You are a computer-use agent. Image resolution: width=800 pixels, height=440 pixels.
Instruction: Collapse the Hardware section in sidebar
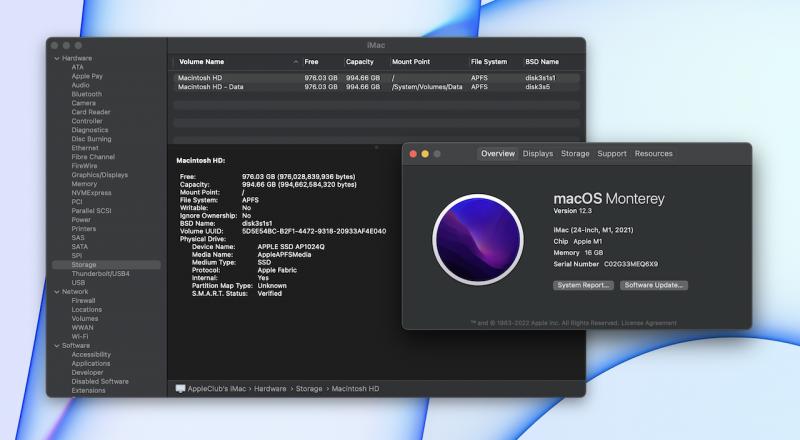[57, 59]
